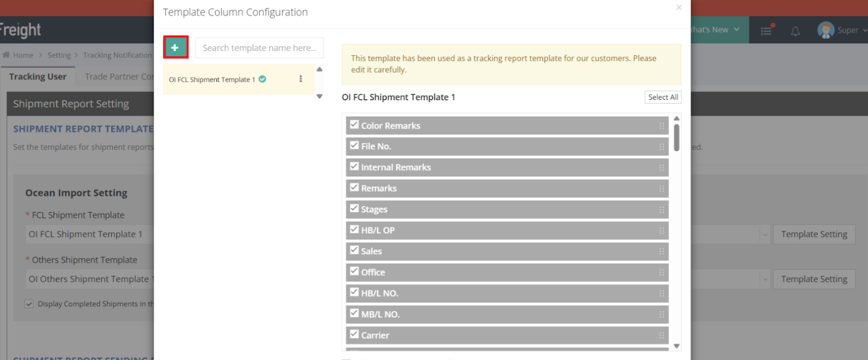Open the three-dot menu for OI FCL Template
The width and height of the screenshot is (868, 360).
[x=301, y=79]
